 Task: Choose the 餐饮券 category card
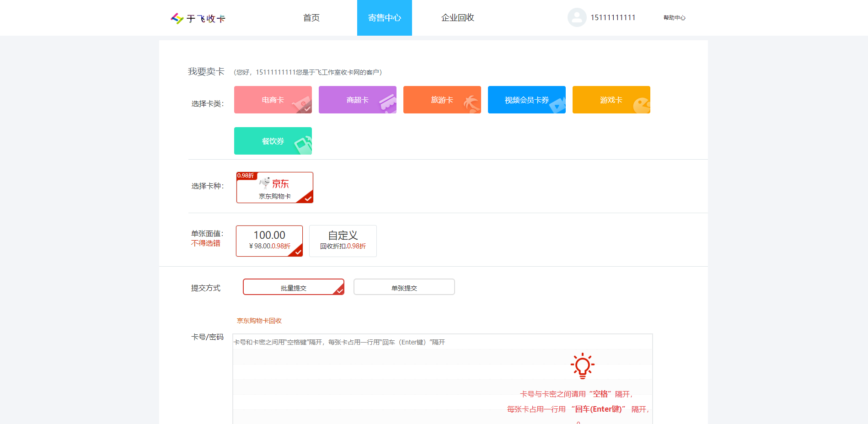[x=273, y=141]
